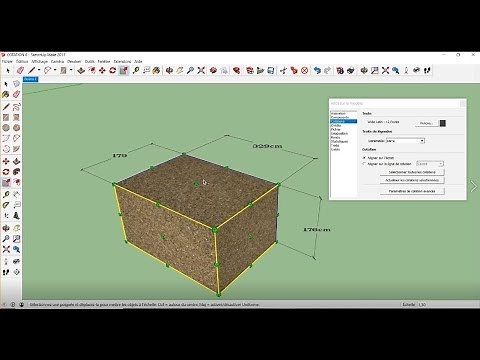Select the Rectangle tool in left toolbar
This screenshot has height=360, width=480.
pos(6,117)
